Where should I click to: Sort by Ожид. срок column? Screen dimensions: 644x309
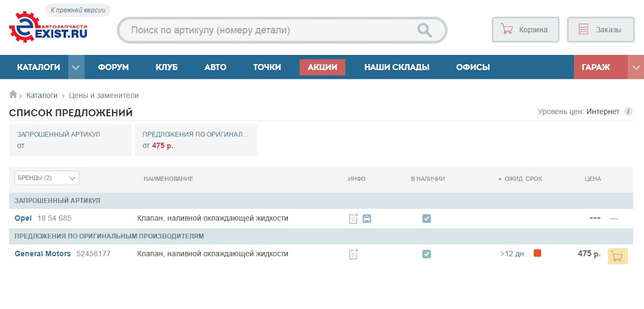(x=520, y=179)
